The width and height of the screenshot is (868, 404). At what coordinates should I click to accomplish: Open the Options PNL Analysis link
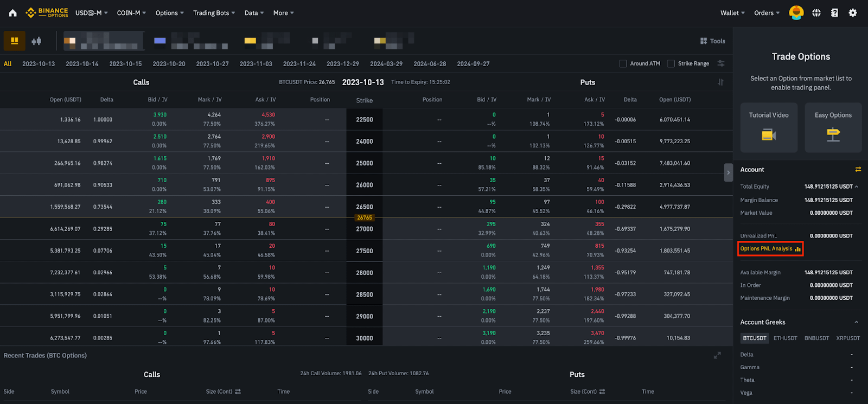click(766, 249)
